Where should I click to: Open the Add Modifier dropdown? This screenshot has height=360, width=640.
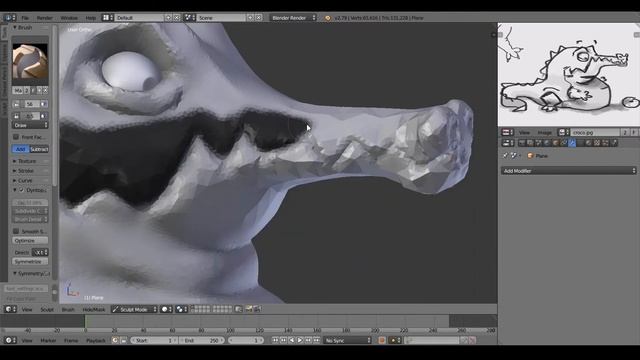pos(569,171)
